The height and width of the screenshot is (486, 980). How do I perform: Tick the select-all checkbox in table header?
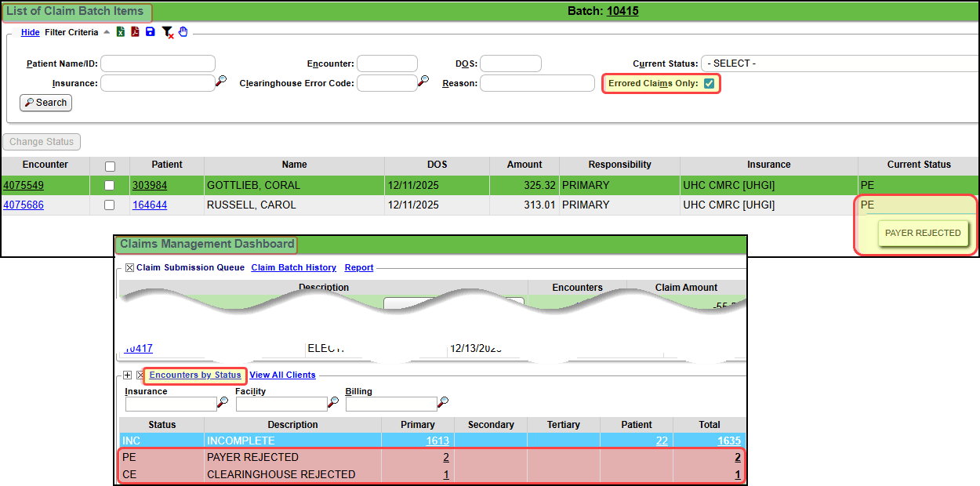[110, 166]
